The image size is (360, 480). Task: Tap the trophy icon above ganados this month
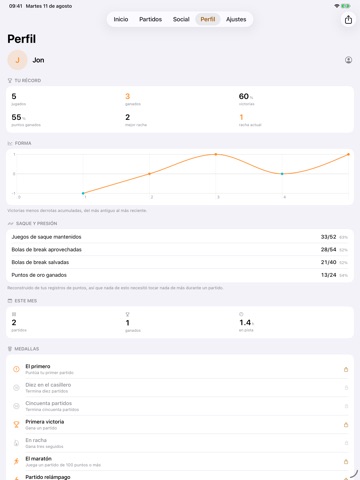pyautogui.click(x=127, y=314)
